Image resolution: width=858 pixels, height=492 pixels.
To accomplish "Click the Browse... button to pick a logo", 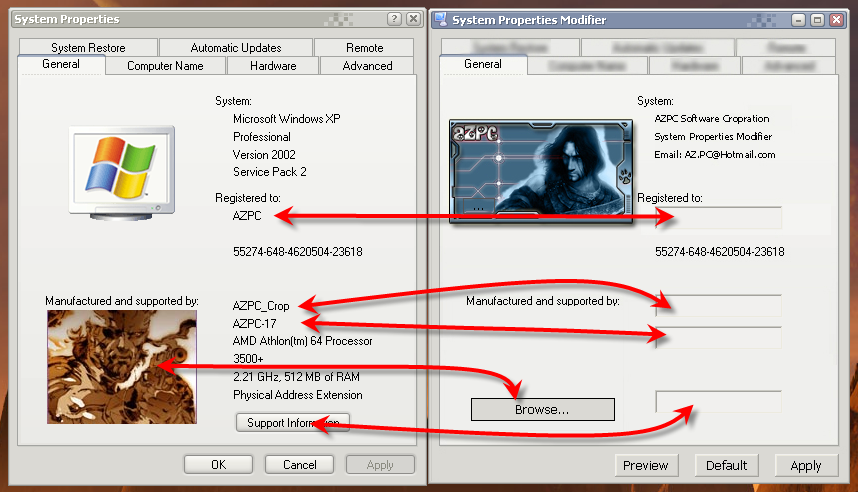I will (542, 409).
